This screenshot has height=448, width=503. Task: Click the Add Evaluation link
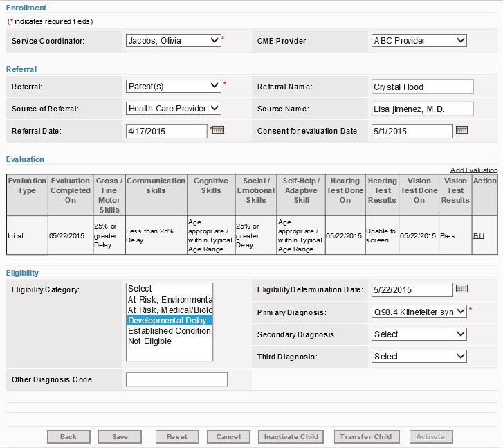tap(474, 170)
